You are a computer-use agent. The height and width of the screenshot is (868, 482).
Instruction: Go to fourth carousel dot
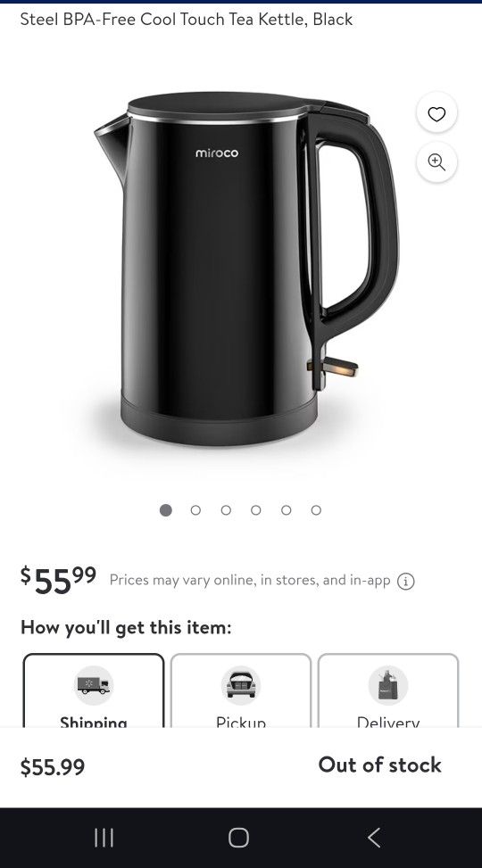pyautogui.click(x=256, y=510)
